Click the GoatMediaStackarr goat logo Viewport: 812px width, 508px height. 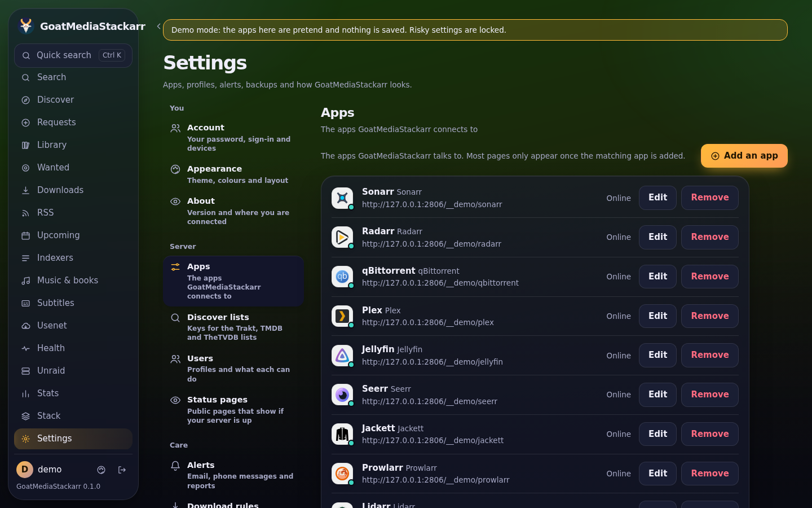26,26
